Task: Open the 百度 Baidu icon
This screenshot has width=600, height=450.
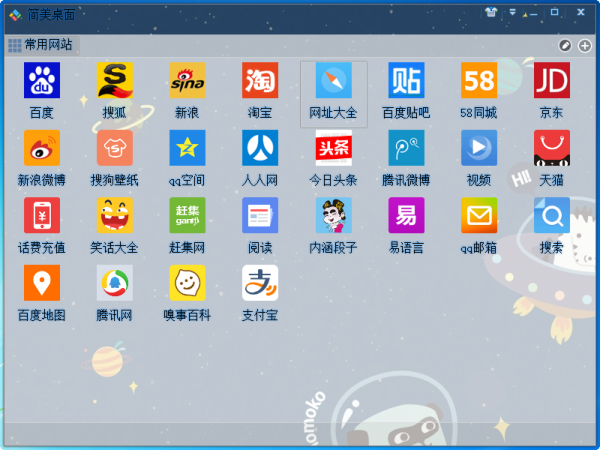Action: coord(42,80)
